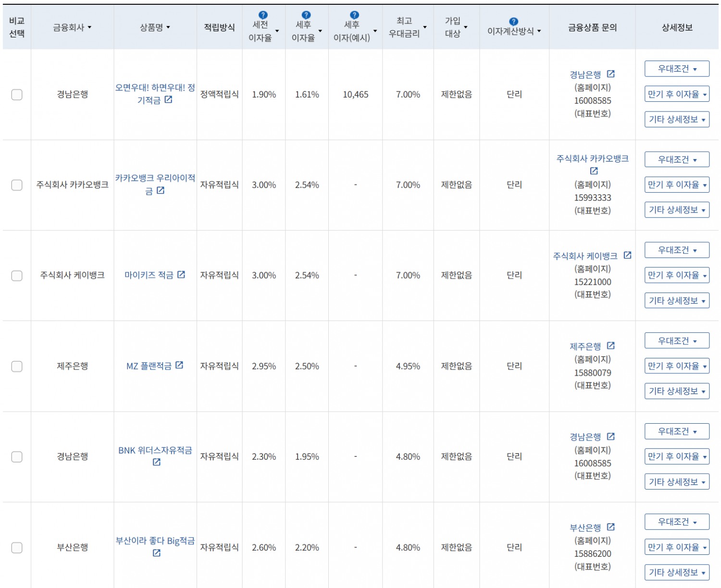Image resolution: width=721 pixels, height=588 pixels.
Task: Sort by 최고 우대금리 header
Action: click(408, 27)
